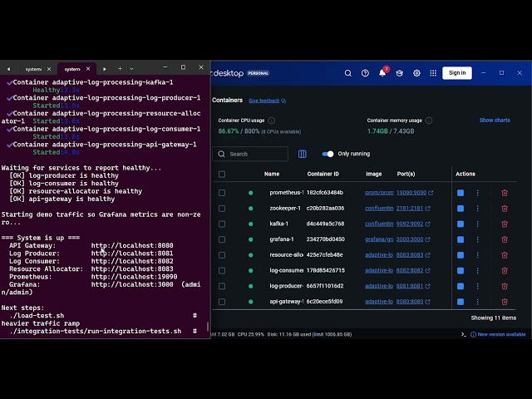Open the apps grid icon
This screenshot has height=399, width=532.
433,73
